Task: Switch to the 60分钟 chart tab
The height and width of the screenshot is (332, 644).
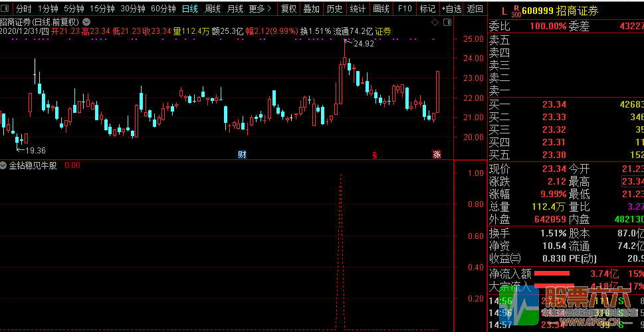Action: 163,9
